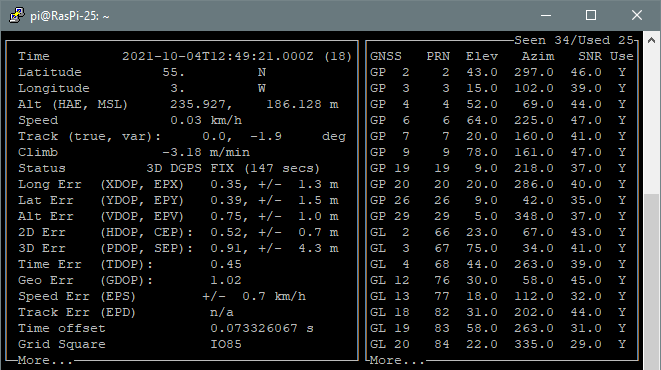661x370 pixels.
Task: Click the status 3D DGPS FIX text
Action: coord(190,169)
